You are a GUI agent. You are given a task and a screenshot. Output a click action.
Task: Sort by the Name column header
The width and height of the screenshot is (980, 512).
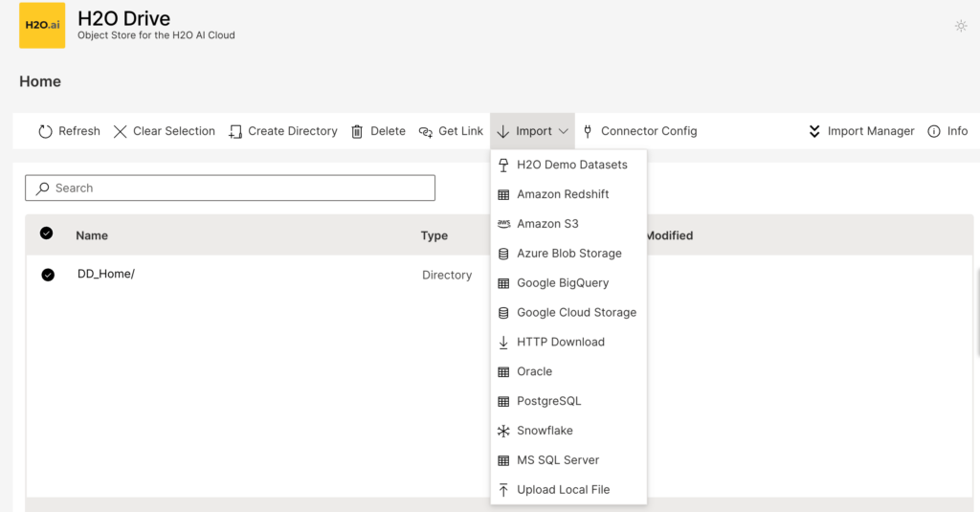point(92,235)
